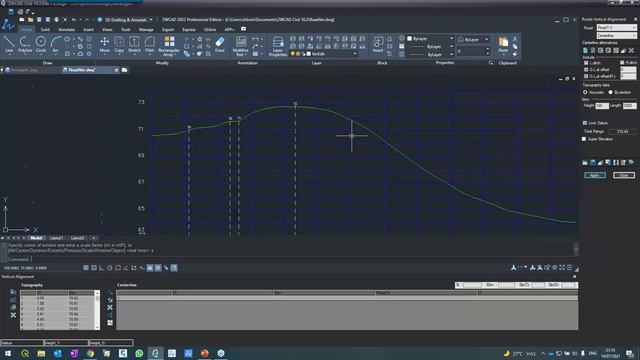Open Chrome from the taskbar
This screenshot has width=640, height=360.
(x=90, y=353)
